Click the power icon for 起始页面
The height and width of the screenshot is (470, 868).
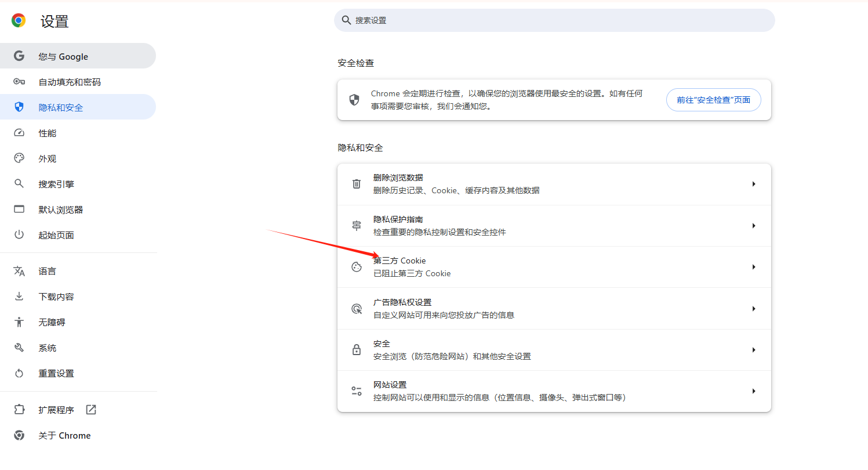coord(19,235)
